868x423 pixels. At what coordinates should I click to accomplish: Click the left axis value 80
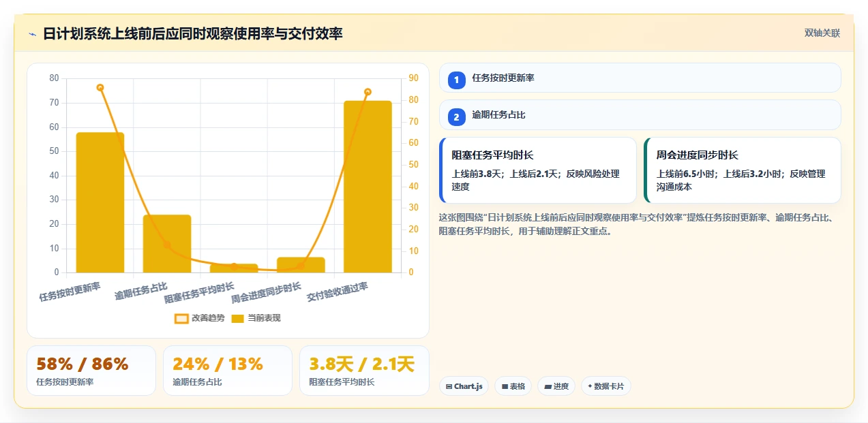(x=54, y=78)
